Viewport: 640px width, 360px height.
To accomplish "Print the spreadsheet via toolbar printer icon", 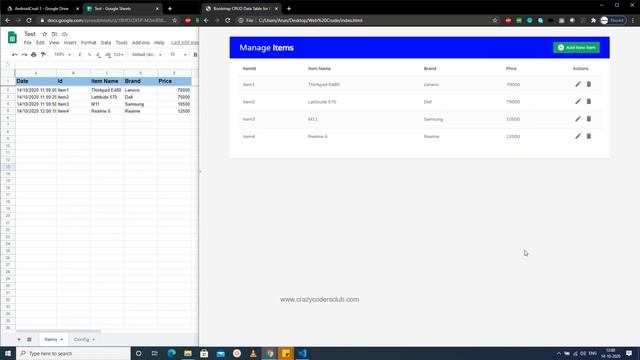I will click(x=34, y=55).
